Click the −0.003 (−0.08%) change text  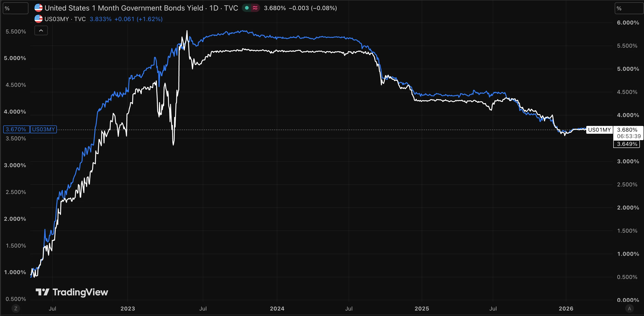[313, 8]
